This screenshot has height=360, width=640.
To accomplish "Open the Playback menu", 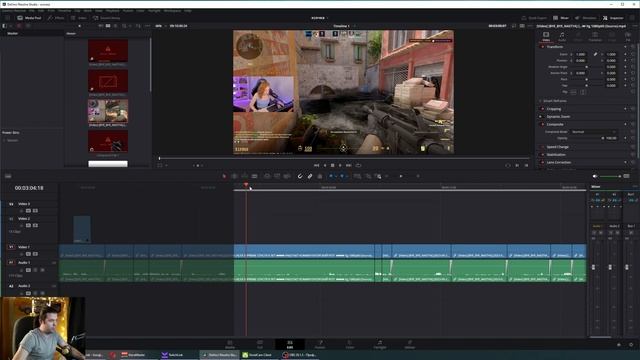I will [x=113, y=11].
